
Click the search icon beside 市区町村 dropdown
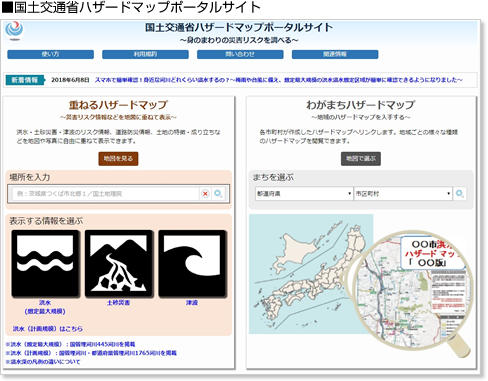(x=460, y=194)
